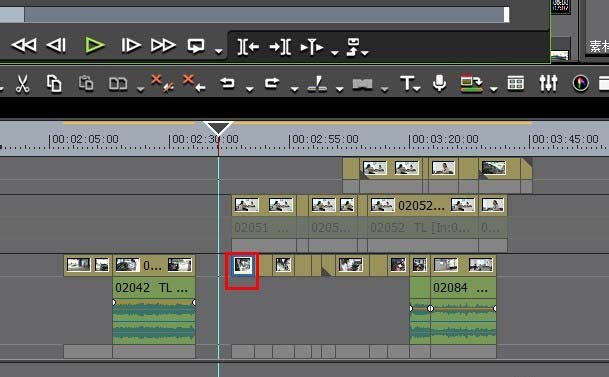The height and width of the screenshot is (377, 609).
Task: Click timecode 00:03:20:00 on ruler
Action: coord(445,139)
